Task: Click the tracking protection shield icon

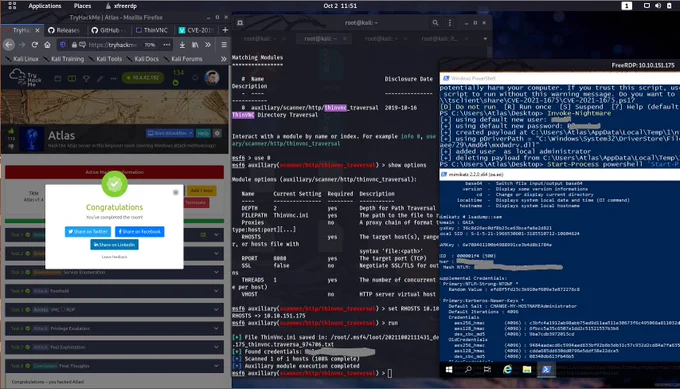Action: [63, 44]
